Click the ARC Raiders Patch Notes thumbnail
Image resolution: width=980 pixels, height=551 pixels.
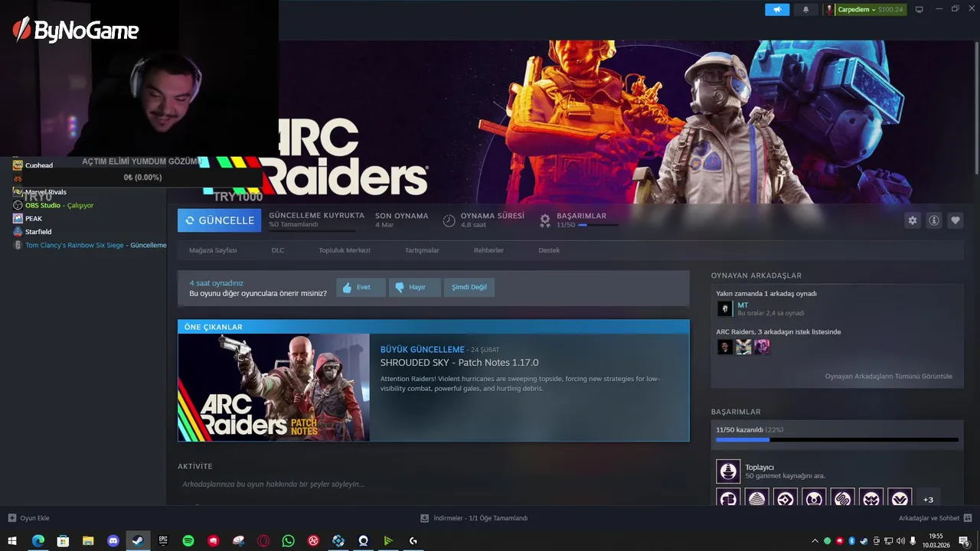[x=274, y=387]
